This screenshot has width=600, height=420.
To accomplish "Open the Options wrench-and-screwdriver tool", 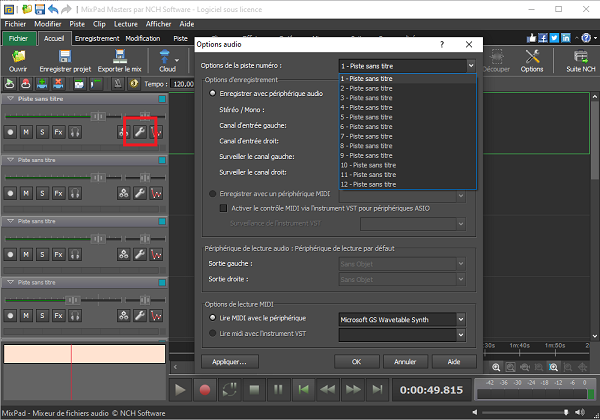I will coord(532,57).
